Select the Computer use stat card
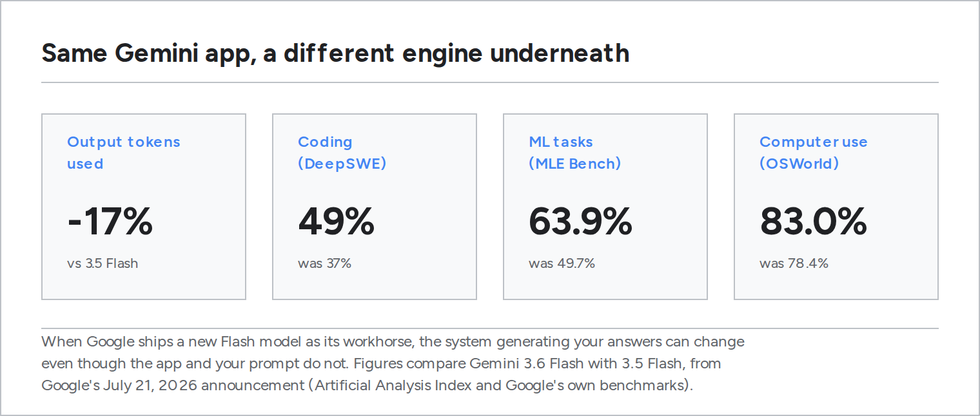Viewport: 980px width, 416px height. 836,207
